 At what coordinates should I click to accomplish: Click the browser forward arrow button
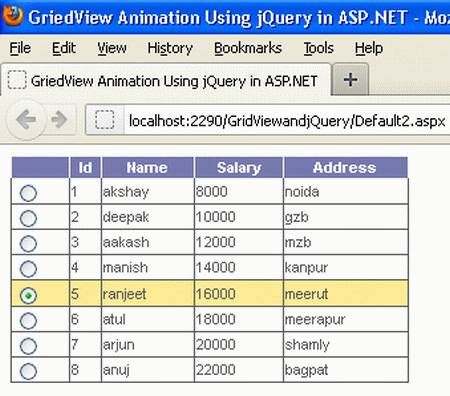[59, 120]
